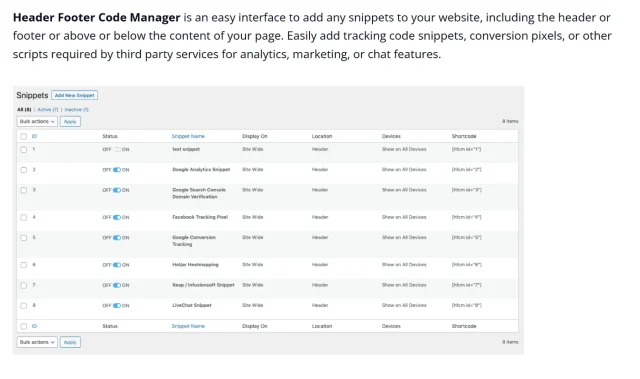Viewport: 640px width, 379px height.
Task: Sort by Snippet Name in table header
Action: tap(188, 136)
